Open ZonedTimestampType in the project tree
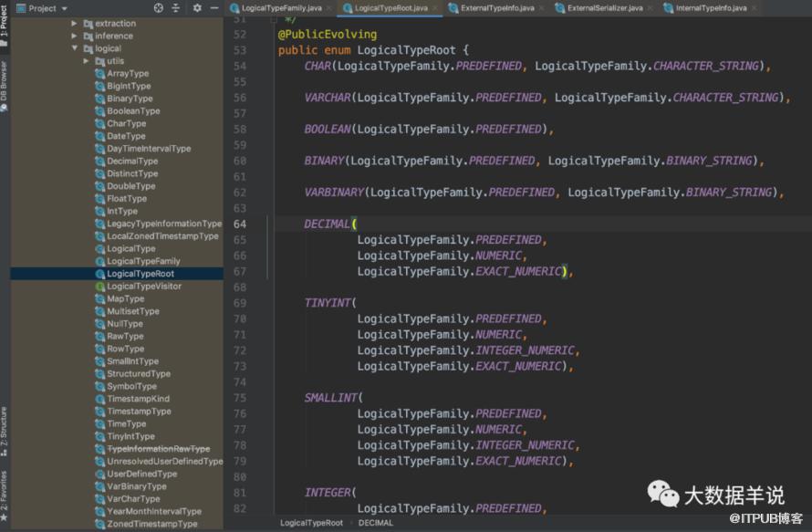Screen dimensions: 812x532 [151, 524]
